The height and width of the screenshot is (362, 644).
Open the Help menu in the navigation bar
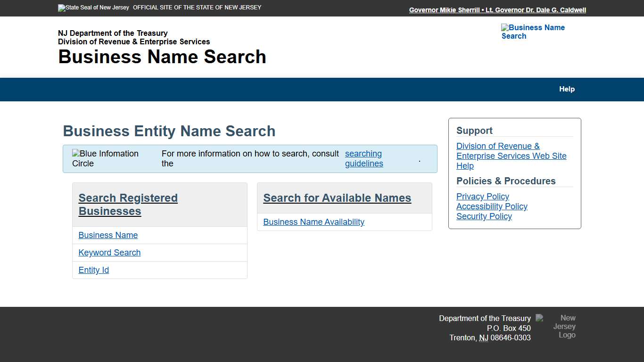[x=567, y=89]
